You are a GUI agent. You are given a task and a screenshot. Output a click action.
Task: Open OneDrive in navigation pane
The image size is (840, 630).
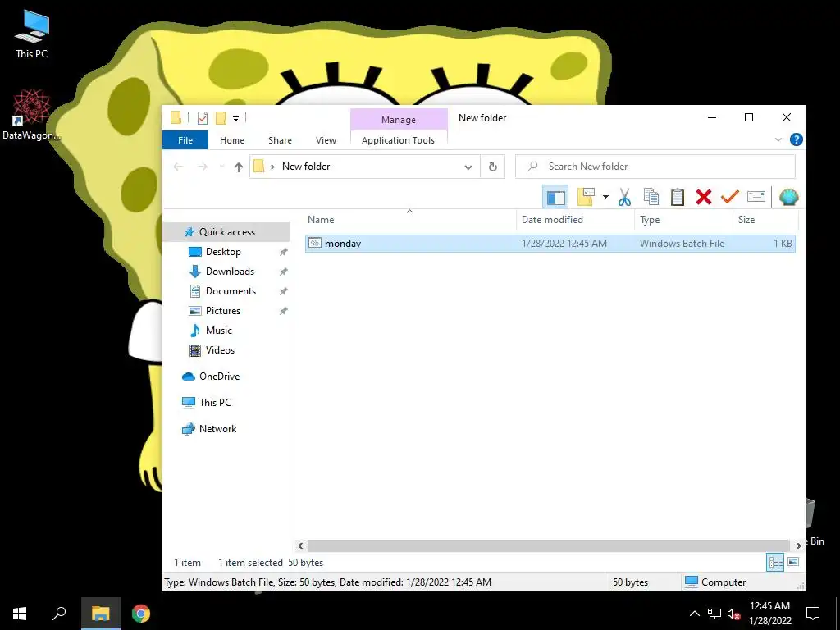click(219, 377)
